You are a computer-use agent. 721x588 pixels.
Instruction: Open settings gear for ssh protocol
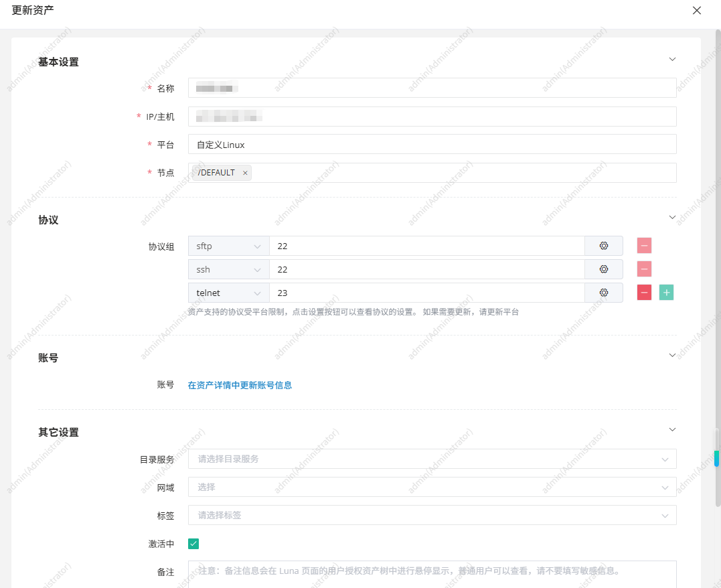tap(603, 269)
